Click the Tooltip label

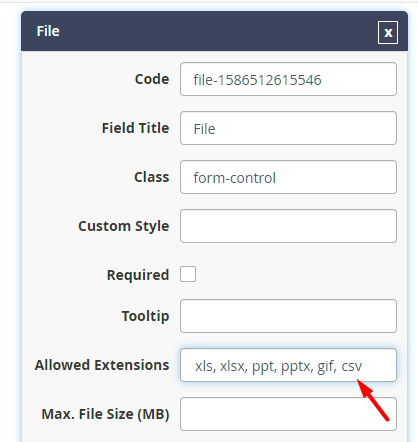pyautogui.click(x=145, y=316)
